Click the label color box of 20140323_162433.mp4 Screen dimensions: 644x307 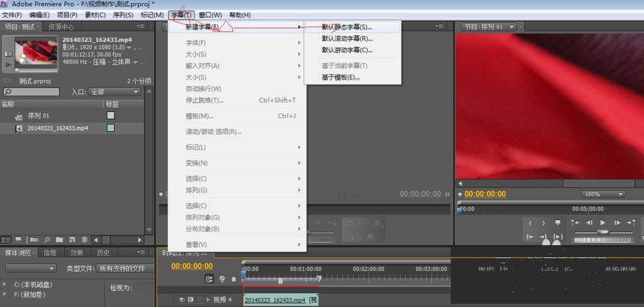click(x=110, y=128)
